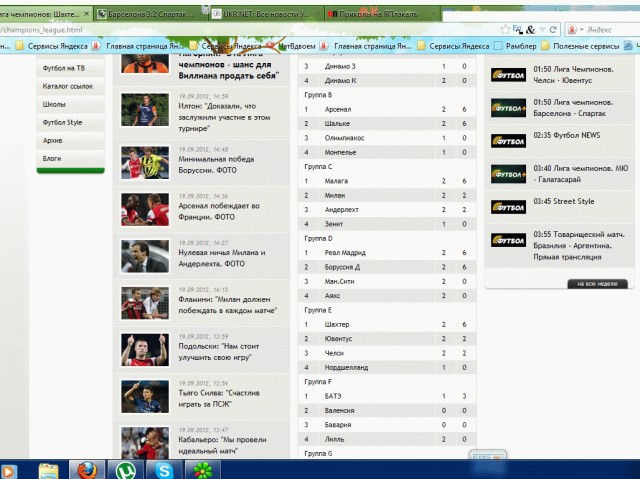
Task: Open Подольски: Нам стоит улучшить свою игру
Action: click(x=219, y=352)
